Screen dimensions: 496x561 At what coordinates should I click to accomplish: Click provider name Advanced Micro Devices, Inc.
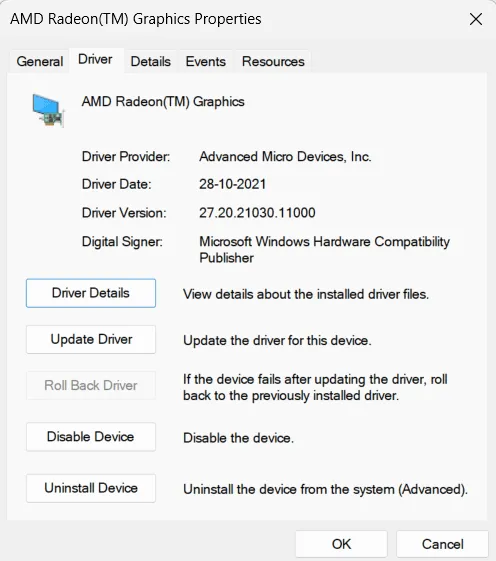[285, 157]
